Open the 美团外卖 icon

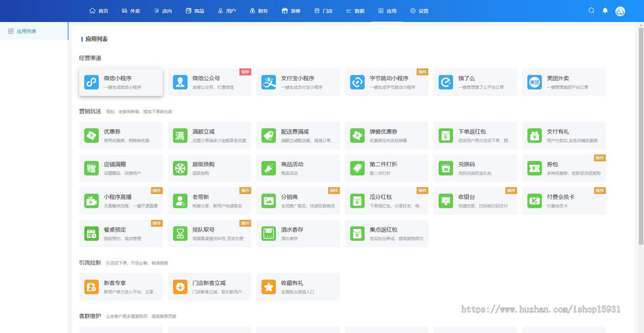coord(535,82)
